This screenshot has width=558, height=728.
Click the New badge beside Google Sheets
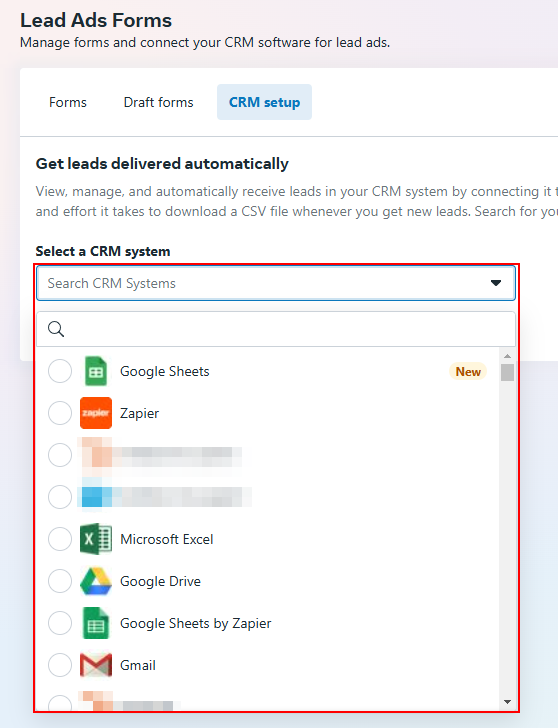[468, 371]
